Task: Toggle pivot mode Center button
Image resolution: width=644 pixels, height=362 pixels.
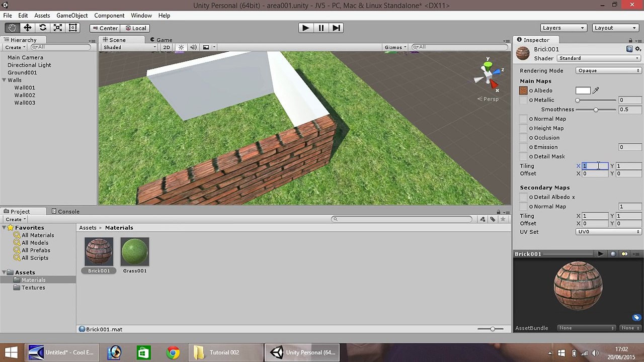Action: point(105,28)
